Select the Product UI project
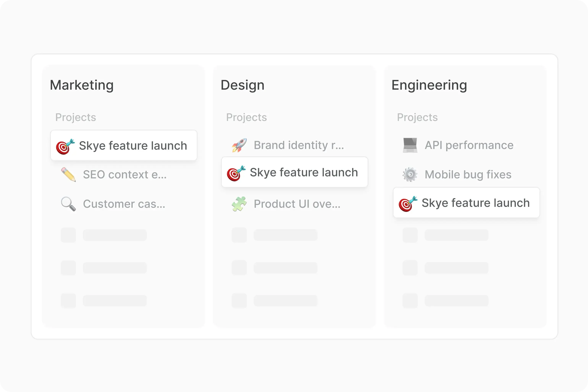Screen dimensions: 588x392 (x=297, y=204)
